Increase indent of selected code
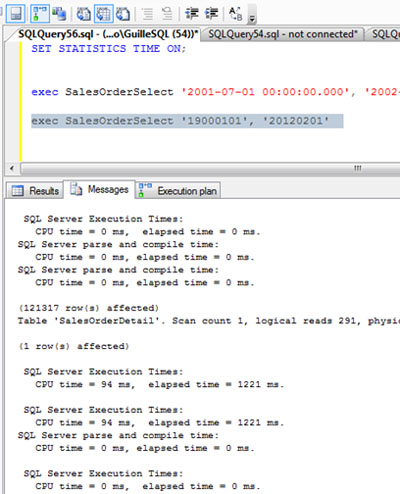 tap(212, 14)
